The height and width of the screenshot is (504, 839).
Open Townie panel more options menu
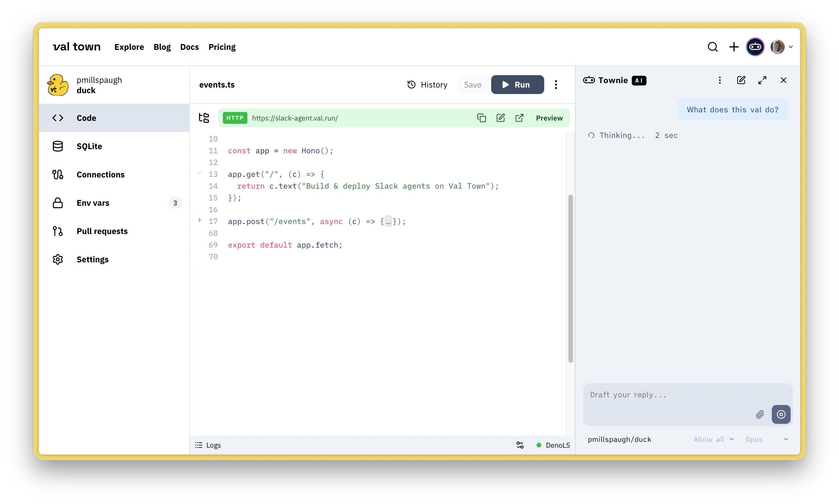[720, 80]
